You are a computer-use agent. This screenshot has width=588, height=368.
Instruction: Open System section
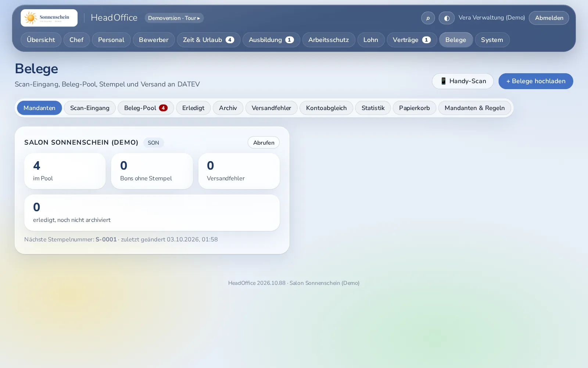[492, 40]
